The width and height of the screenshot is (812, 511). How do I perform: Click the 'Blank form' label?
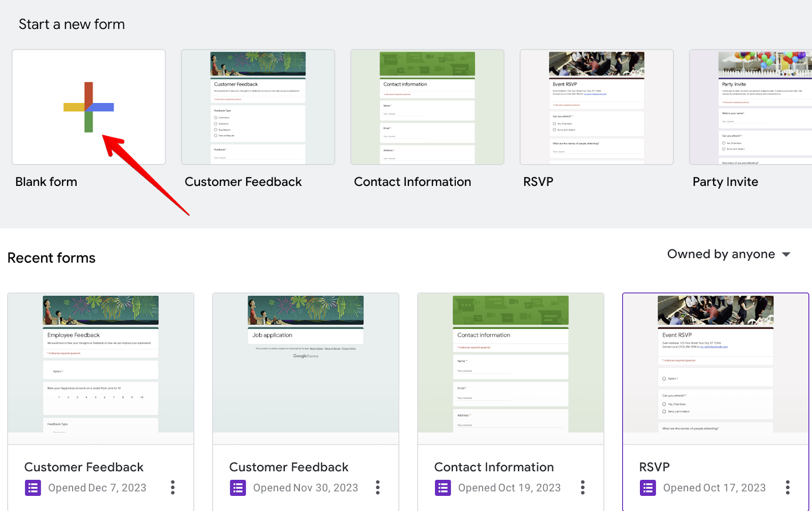coord(46,181)
